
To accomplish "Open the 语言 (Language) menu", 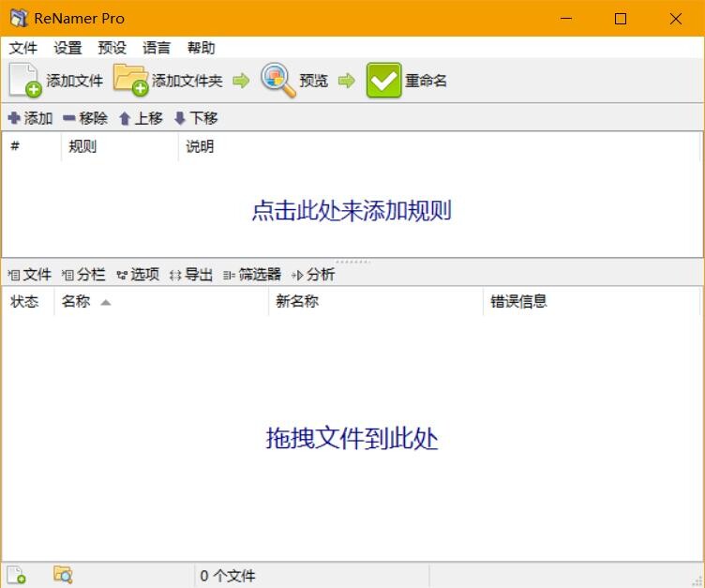I will coord(157,48).
